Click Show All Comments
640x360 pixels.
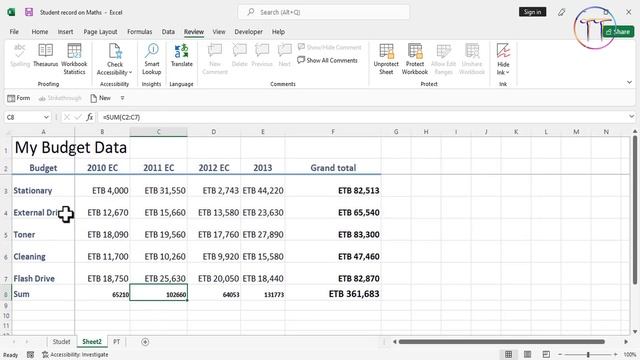327,60
